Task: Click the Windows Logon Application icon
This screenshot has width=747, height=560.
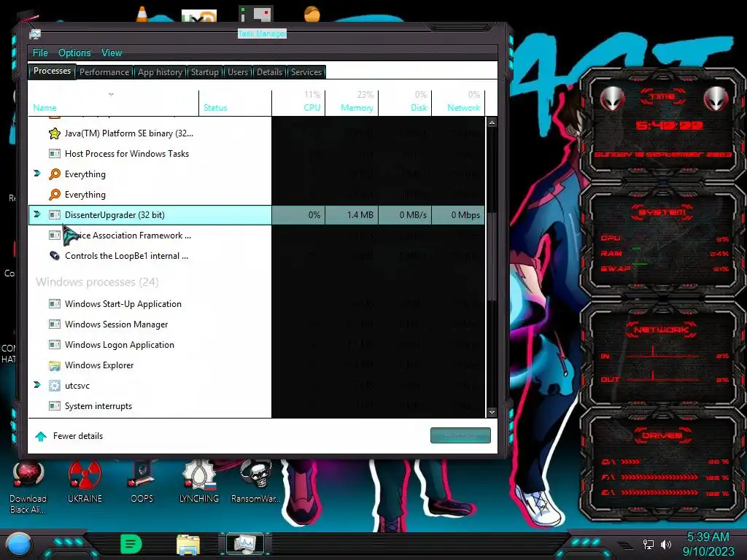Action: coord(55,345)
